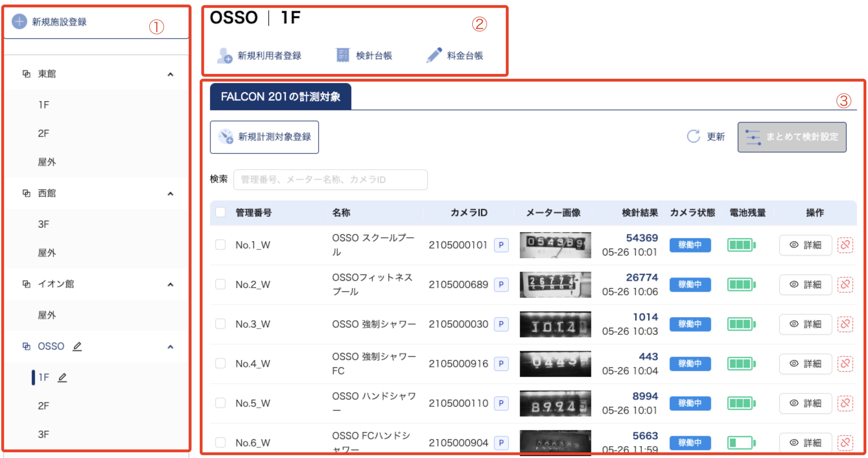
Task: Check the box for No.2_W
Action: click(x=220, y=284)
